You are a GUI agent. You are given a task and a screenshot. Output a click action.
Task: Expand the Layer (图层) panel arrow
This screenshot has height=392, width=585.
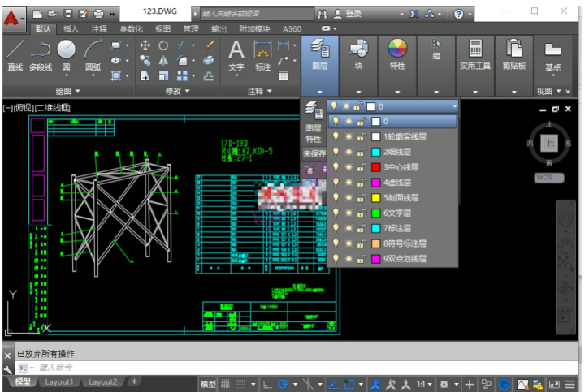[x=320, y=92]
